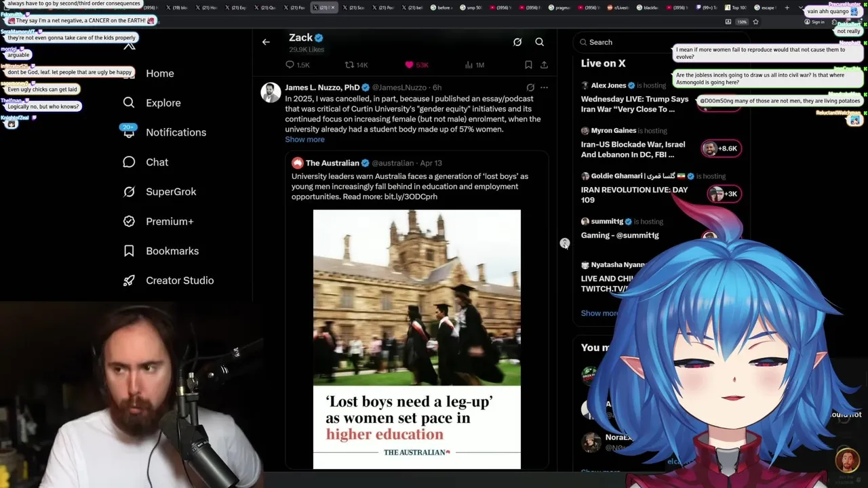Click the @JamesLNuzzo handle
868x488 pixels.
pos(399,87)
